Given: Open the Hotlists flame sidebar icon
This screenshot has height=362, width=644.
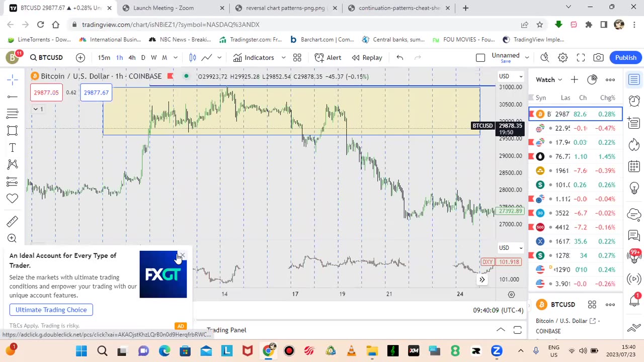Looking at the screenshot, I should pos(634,145).
